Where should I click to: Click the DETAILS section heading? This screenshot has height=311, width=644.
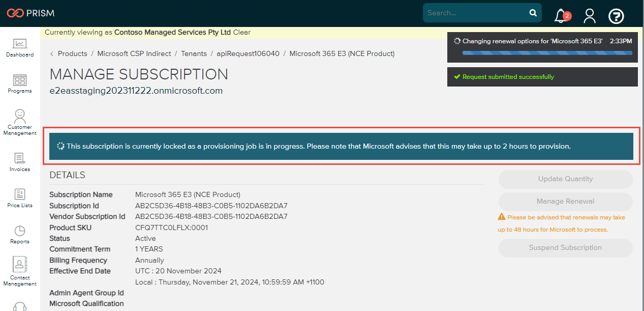[68, 175]
